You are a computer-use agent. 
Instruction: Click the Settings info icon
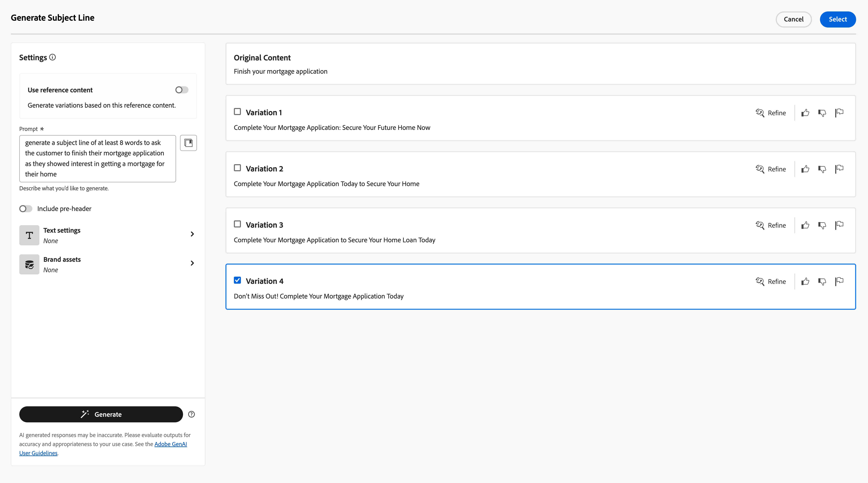pyautogui.click(x=53, y=57)
